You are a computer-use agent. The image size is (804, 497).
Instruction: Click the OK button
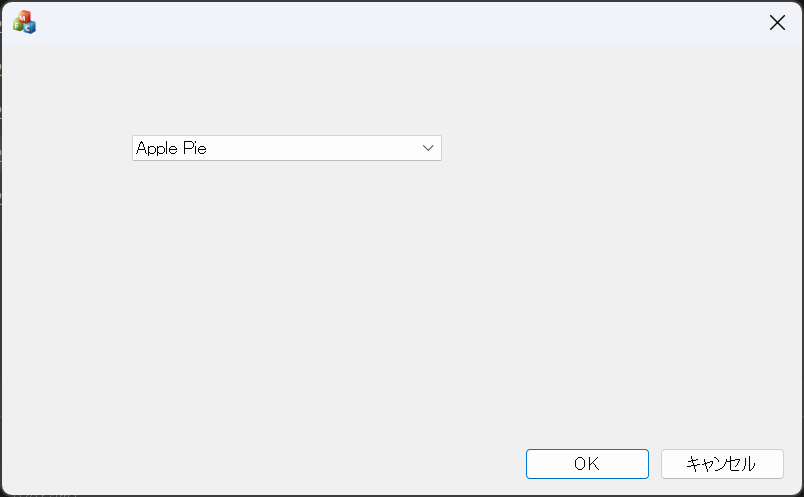pyautogui.click(x=587, y=464)
